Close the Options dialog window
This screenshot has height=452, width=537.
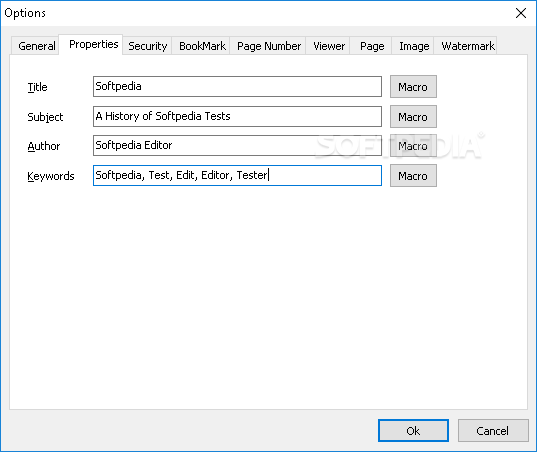pyautogui.click(x=521, y=13)
